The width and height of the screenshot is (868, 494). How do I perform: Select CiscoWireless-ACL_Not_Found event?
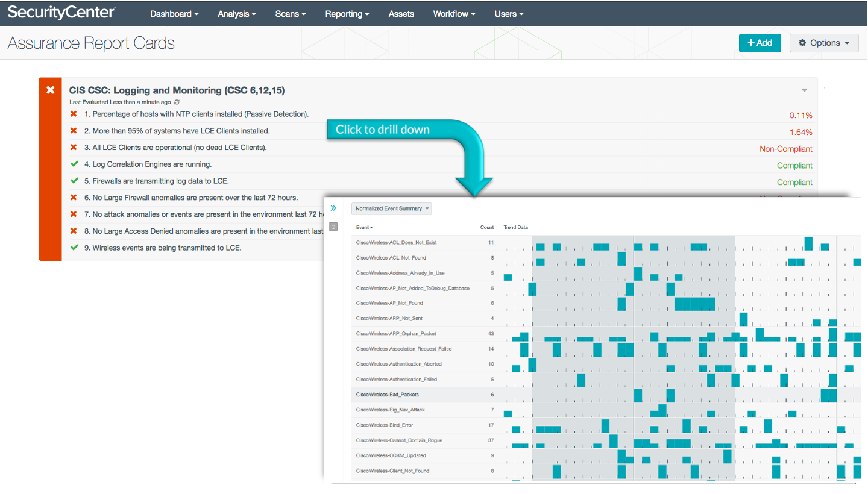click(x=391, y=258)
